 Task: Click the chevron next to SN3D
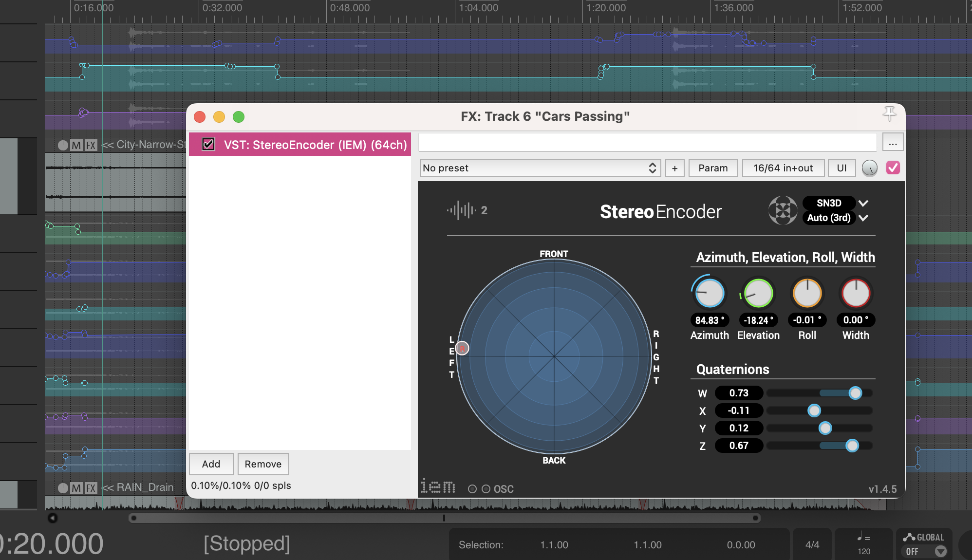point(863,203)
